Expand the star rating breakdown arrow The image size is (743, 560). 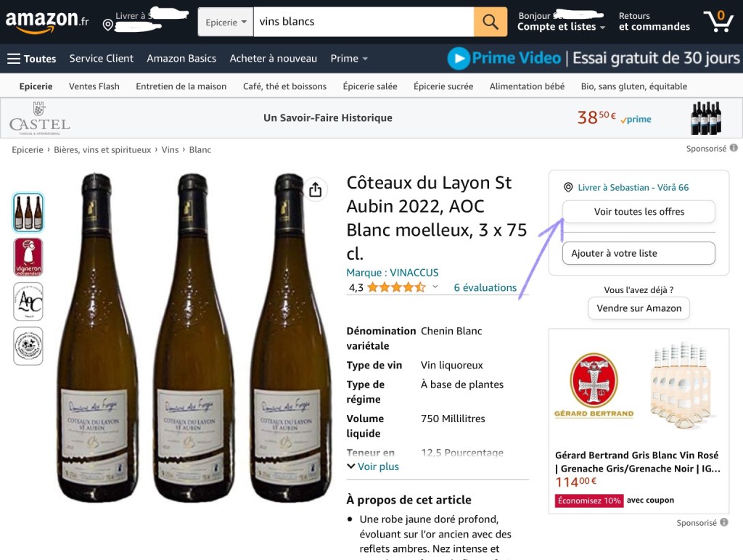pos(435,287)
